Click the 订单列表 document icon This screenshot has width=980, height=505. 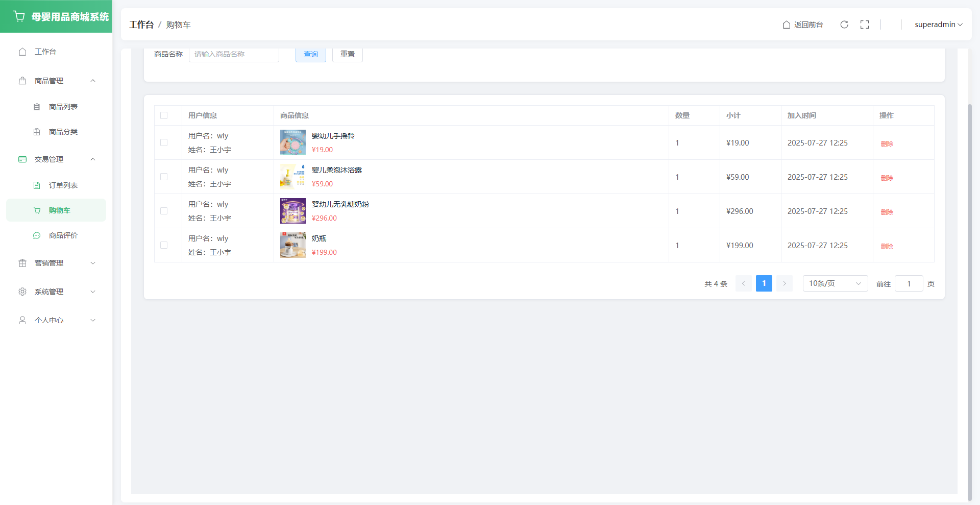click(37, 185)
